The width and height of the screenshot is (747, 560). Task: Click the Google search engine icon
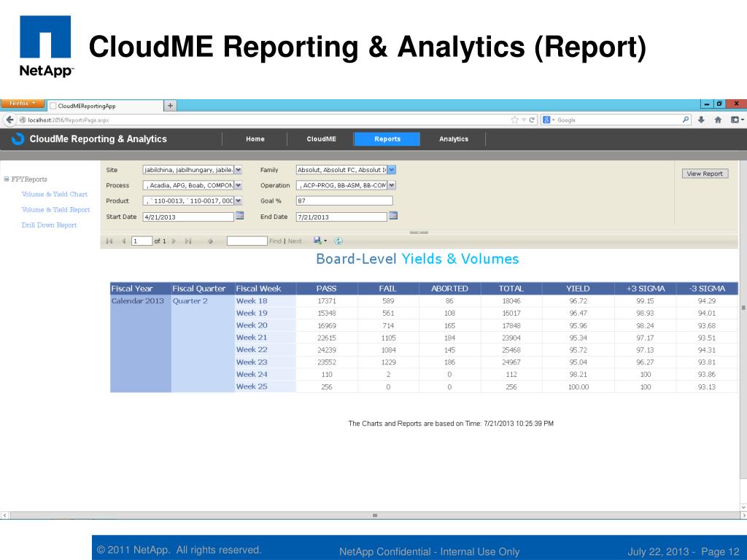pos(546,120)
